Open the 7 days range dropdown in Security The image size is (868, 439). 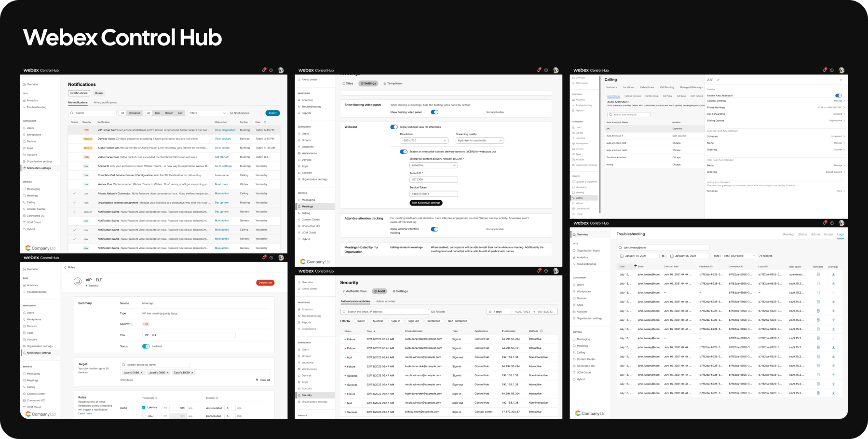click(498, 312)
